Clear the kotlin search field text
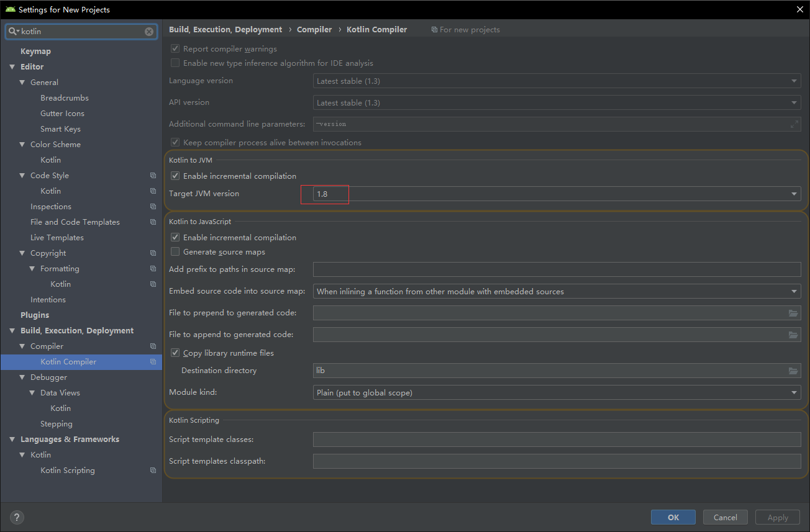This screenshot has height=532, width=810. [x=149, y=31]
